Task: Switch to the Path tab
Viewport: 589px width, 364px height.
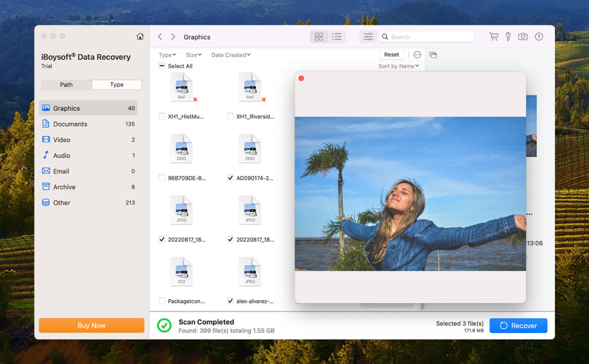Action: coord(66,84)
